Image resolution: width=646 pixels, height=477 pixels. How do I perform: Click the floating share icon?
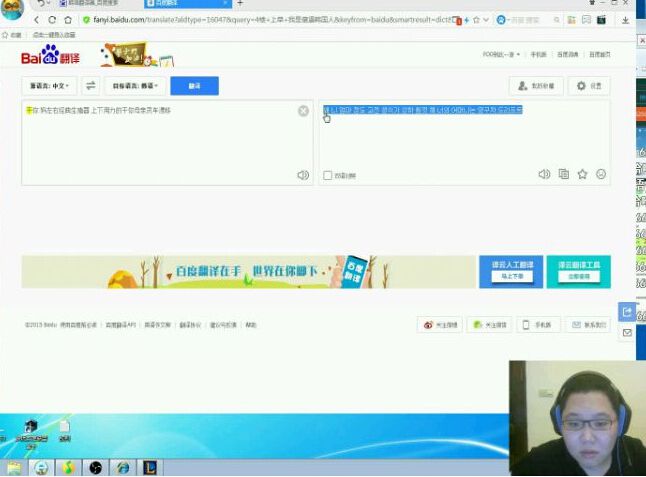tap(627, 311)
